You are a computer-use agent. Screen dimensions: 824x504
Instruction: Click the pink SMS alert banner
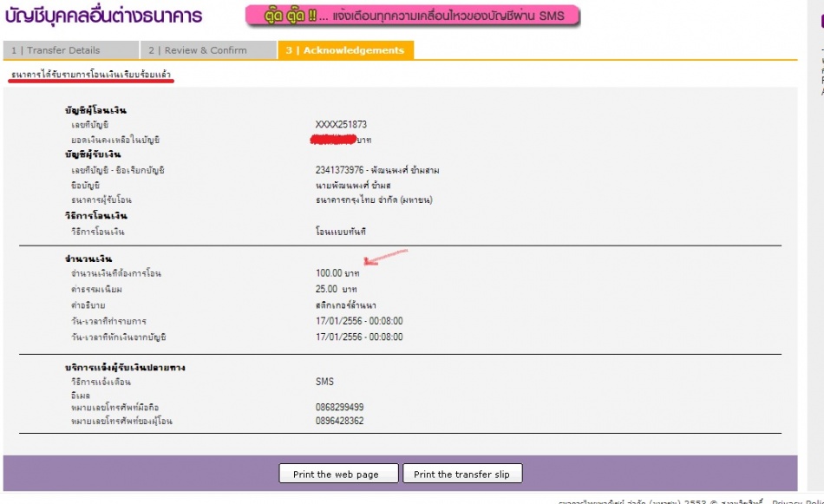pyautogui.click(x=412, y=16)
